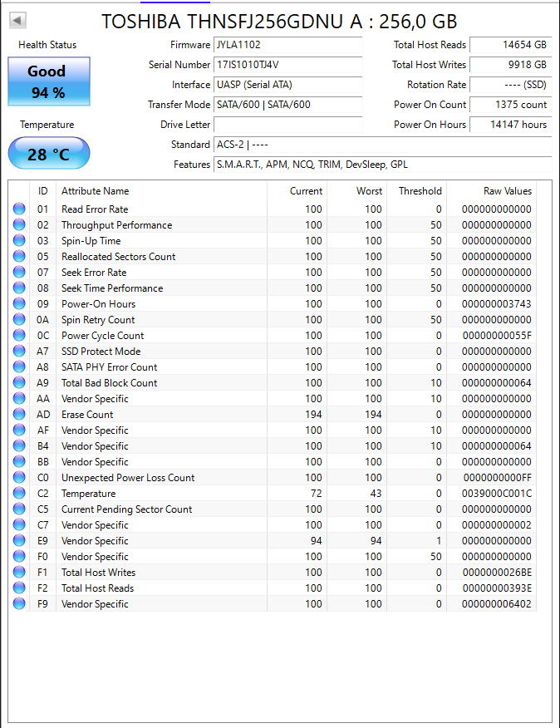Image resolution: width=560 pixels, height=728 pixels.
Task: Click status icon for Erase Count row
Action: tap(19, 414)
